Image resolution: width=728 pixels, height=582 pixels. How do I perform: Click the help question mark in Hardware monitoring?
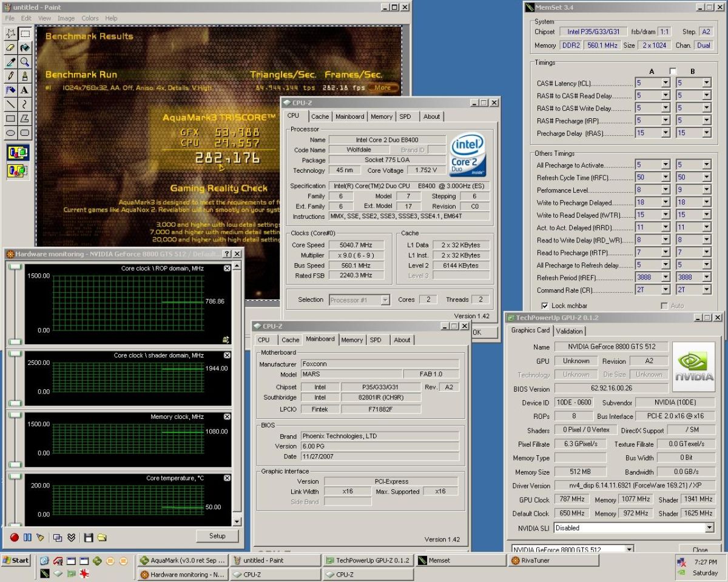(x=227, y=254)
